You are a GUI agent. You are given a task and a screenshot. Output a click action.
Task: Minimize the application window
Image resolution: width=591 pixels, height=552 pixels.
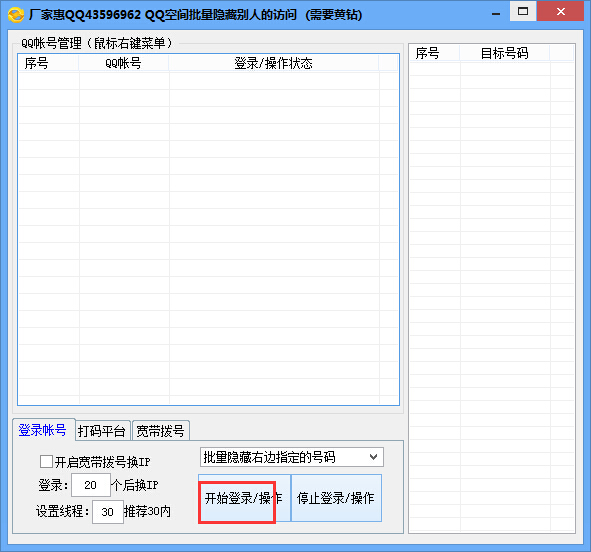click(496, 14)
